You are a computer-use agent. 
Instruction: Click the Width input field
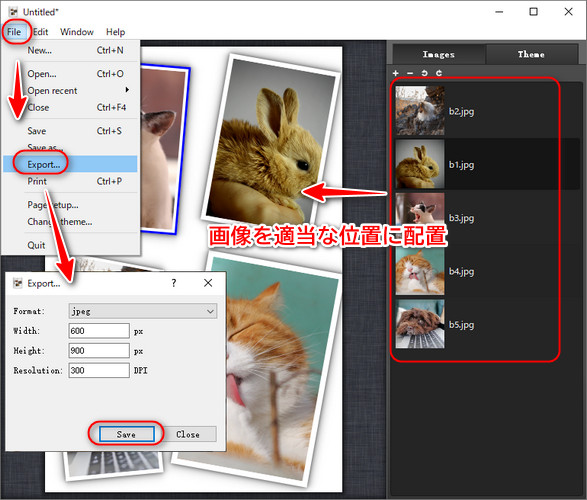click(99, 331)
